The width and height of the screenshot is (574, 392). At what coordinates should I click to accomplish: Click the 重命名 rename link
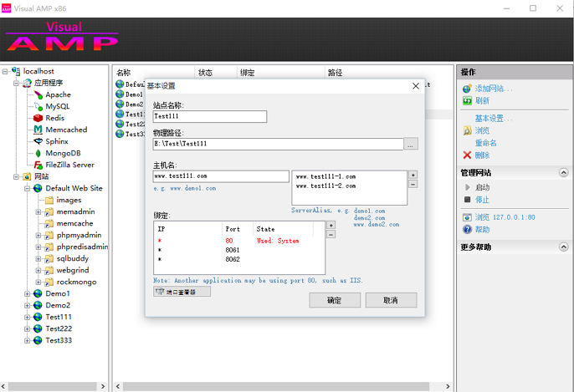tap(486, 143)
